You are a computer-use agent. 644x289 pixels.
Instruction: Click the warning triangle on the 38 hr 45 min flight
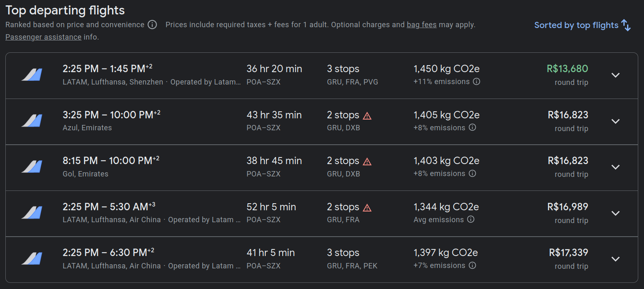(367, 161)
